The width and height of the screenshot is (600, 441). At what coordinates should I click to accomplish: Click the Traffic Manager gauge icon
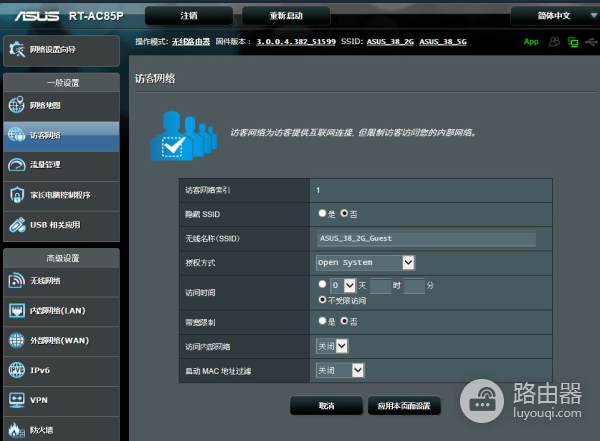[x=16, y=165]
